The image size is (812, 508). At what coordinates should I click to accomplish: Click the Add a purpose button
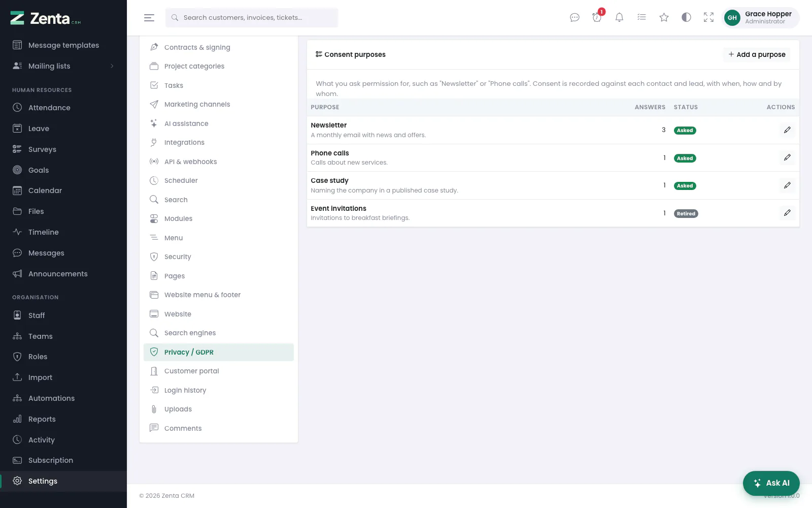pos(757,54)
